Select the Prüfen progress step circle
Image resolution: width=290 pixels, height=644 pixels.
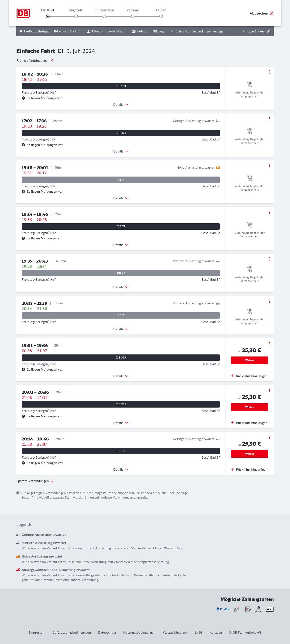pyautogui.click(x=161, y=17)
